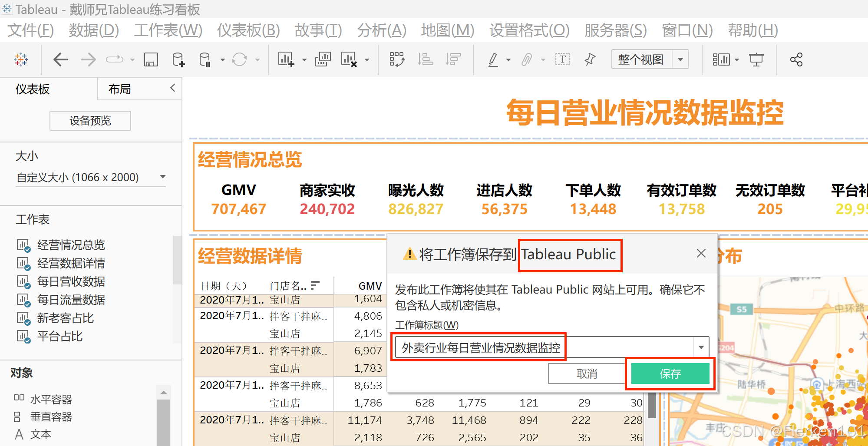Screen dimensions: 868x446
Task: Click the 商家实收 value 240,702
Action: click(x=327, y=209)
